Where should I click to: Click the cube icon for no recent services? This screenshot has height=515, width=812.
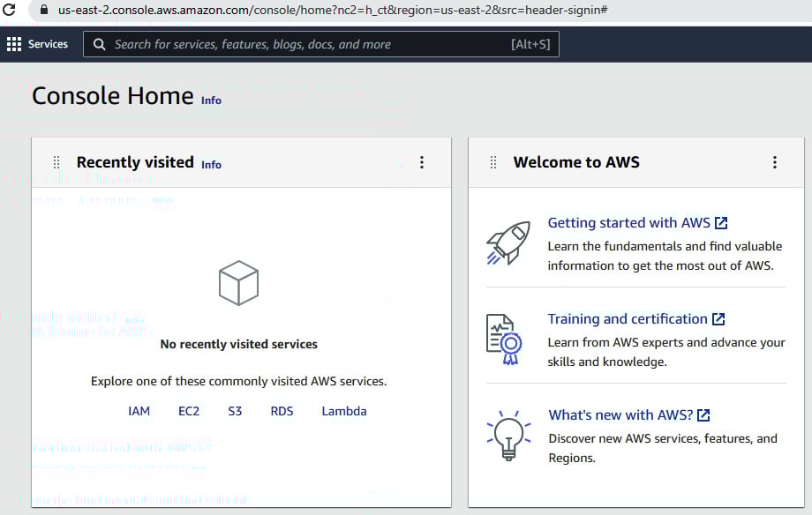238,282
